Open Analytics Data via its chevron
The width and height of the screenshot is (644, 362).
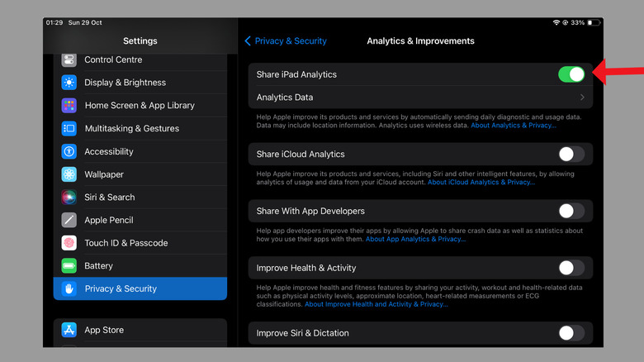(582, 98)
